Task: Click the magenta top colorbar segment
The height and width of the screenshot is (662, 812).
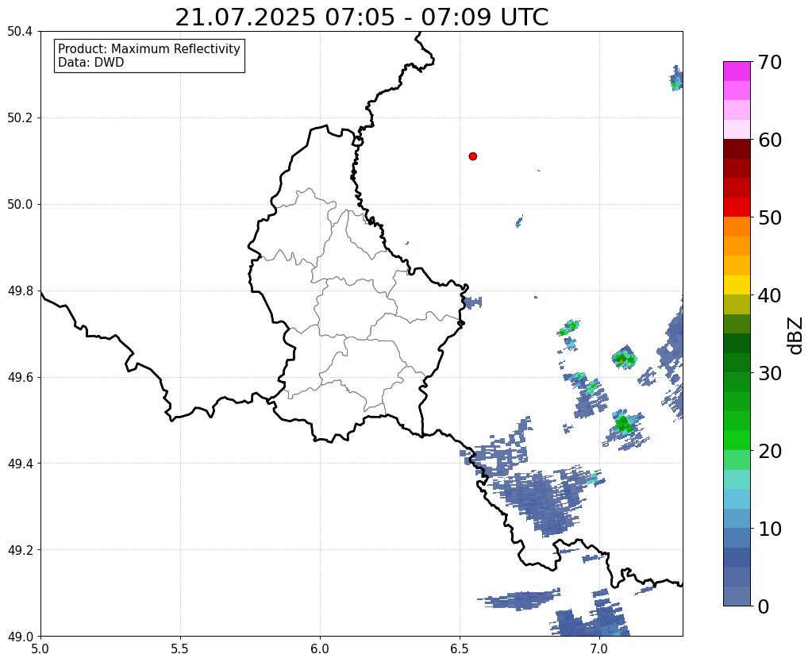Action: (x=737, y=71)
